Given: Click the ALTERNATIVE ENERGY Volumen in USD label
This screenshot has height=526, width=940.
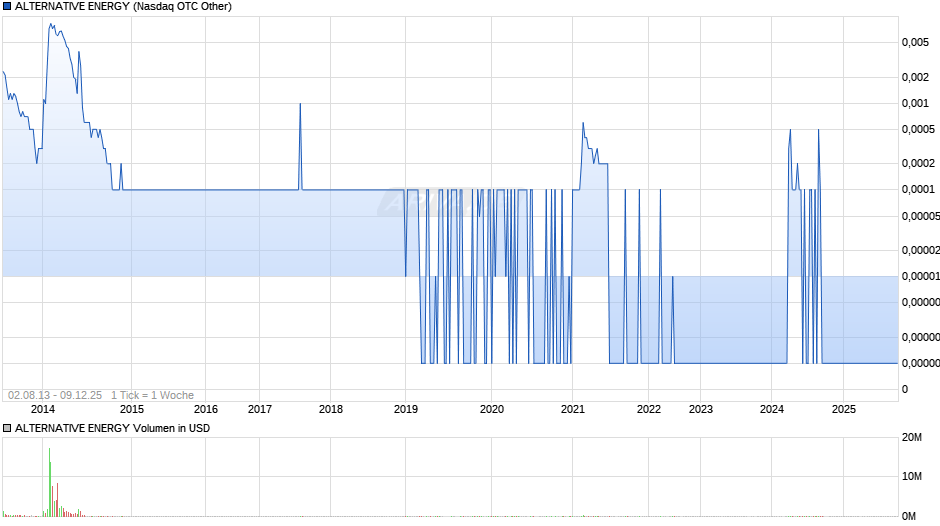Looking at the screenshot, I should click(x=112, y=428).
